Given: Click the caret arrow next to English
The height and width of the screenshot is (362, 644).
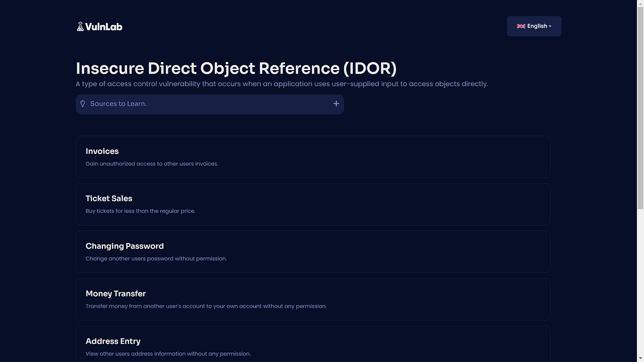Looking at the screenshot, I should (x=551, y=26).
